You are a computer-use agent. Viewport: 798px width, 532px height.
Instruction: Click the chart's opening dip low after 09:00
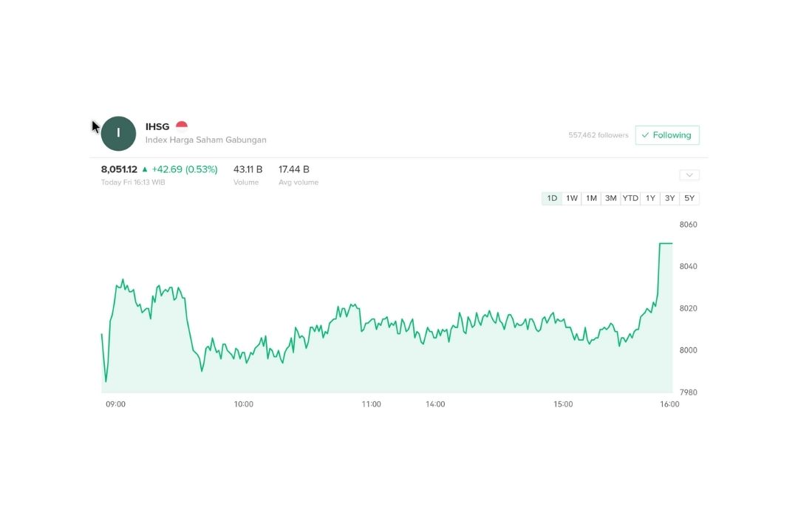click(106, 381)
